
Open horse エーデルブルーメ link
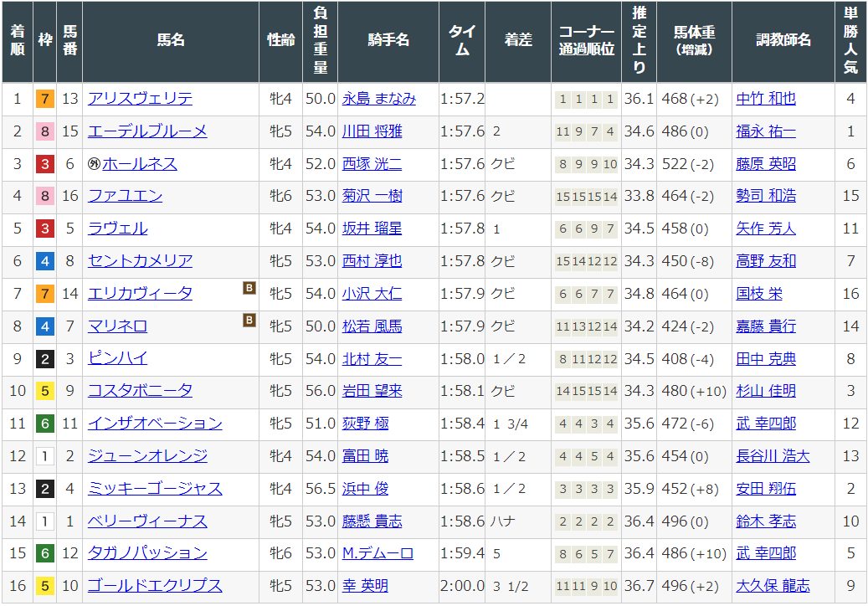click(147, 131)
